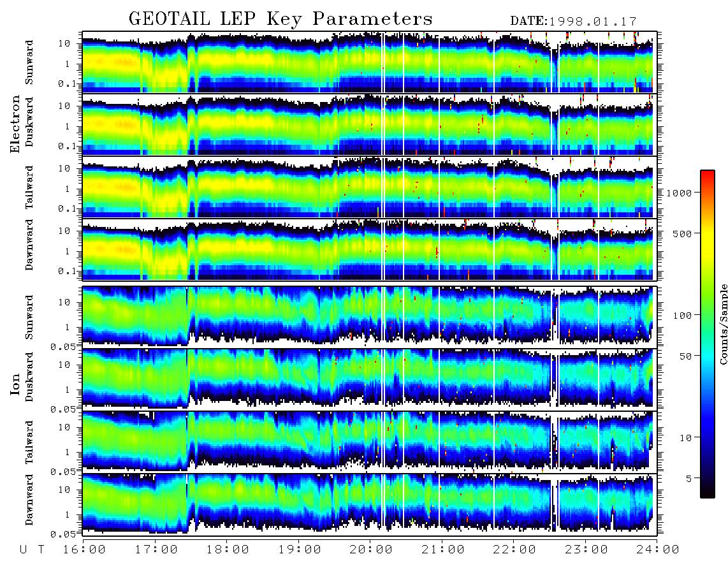
Task: Select the Ion 'Dawnward' panel label
Action: [29, 500]
